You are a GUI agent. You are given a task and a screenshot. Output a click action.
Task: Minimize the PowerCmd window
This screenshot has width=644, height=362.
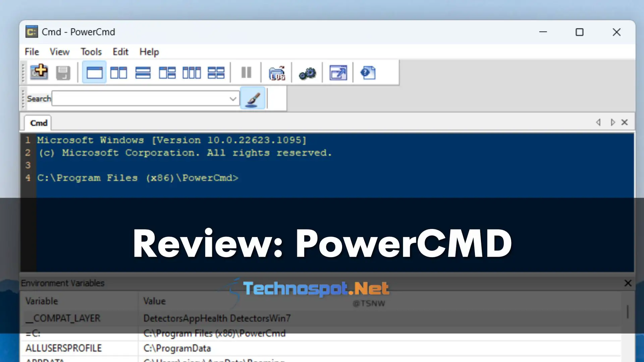(x=543, y=32)
